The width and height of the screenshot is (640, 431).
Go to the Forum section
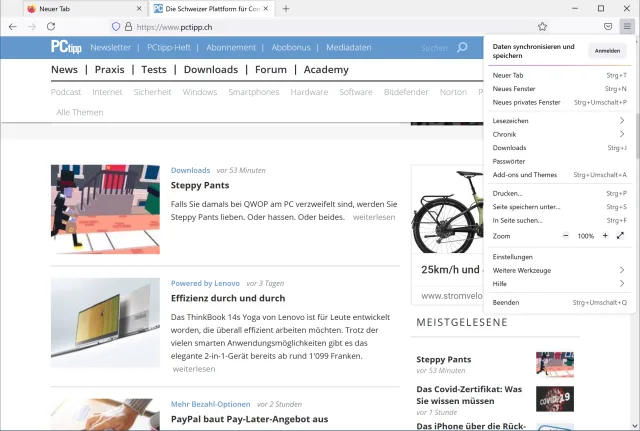point(271,70)
